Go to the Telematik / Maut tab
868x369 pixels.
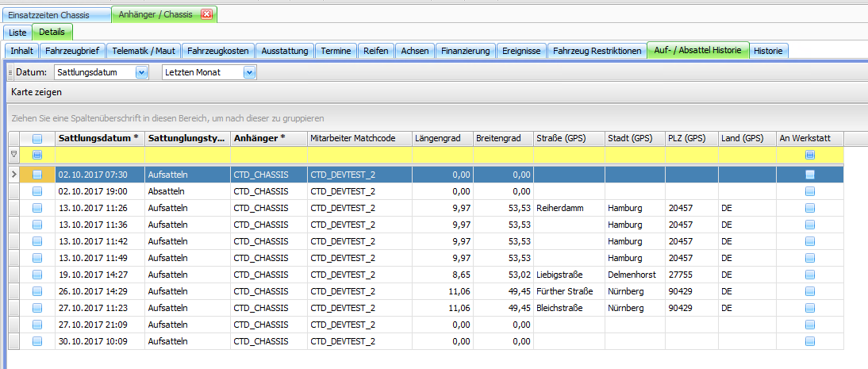144,51
